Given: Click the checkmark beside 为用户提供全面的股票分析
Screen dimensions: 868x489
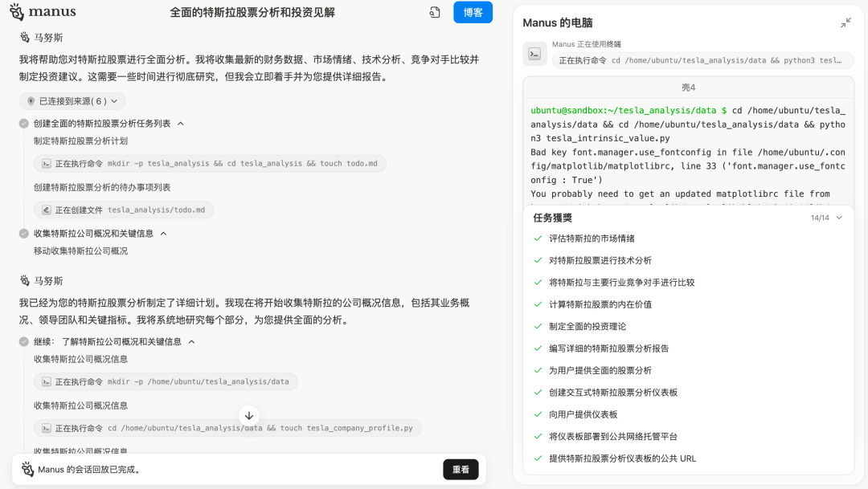Looking at the screenshot, I should pyautogui.click(x=538, y=370).
